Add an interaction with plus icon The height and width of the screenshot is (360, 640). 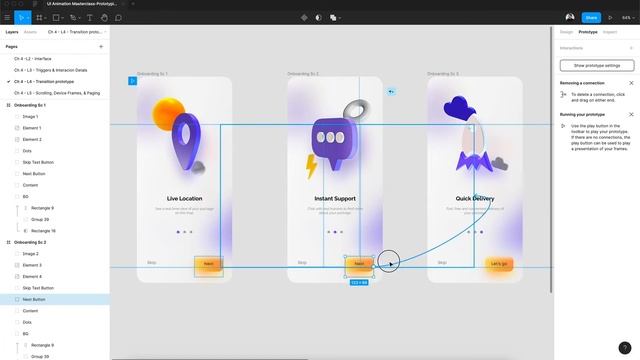click(631, 48)
